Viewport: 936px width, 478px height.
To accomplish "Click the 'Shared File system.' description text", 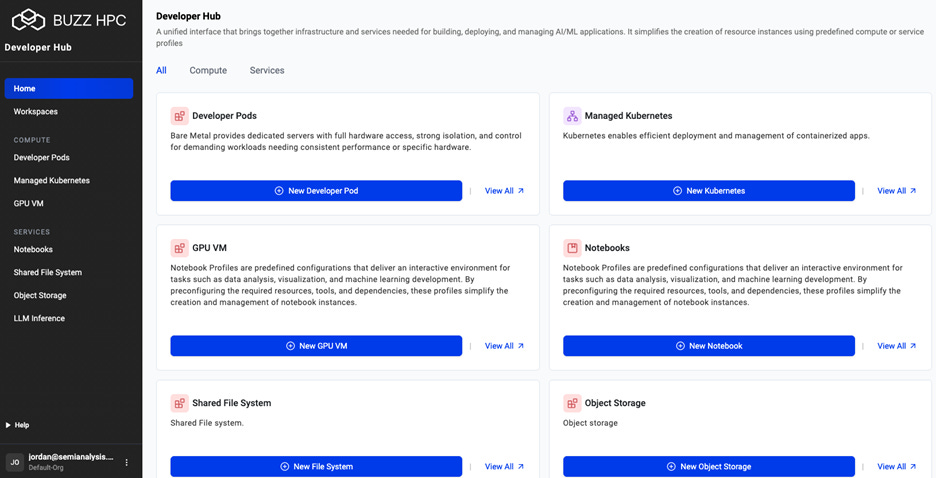I will click(207, 423).
